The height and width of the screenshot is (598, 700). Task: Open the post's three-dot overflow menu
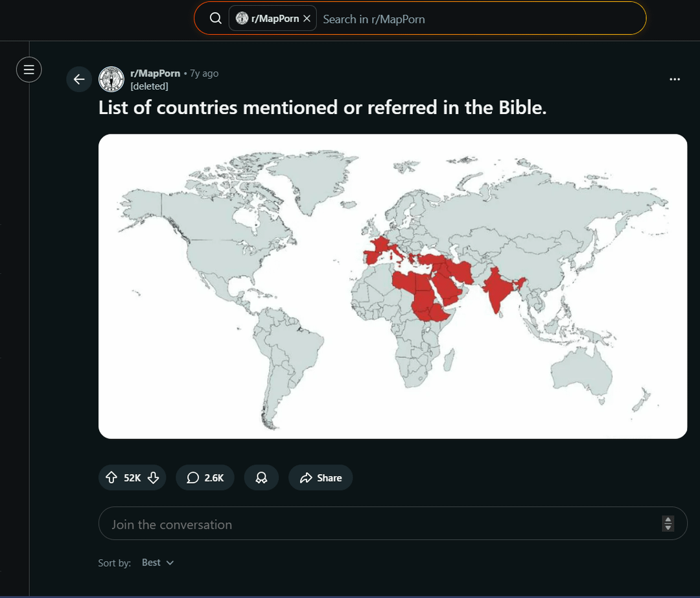point(675,79)
